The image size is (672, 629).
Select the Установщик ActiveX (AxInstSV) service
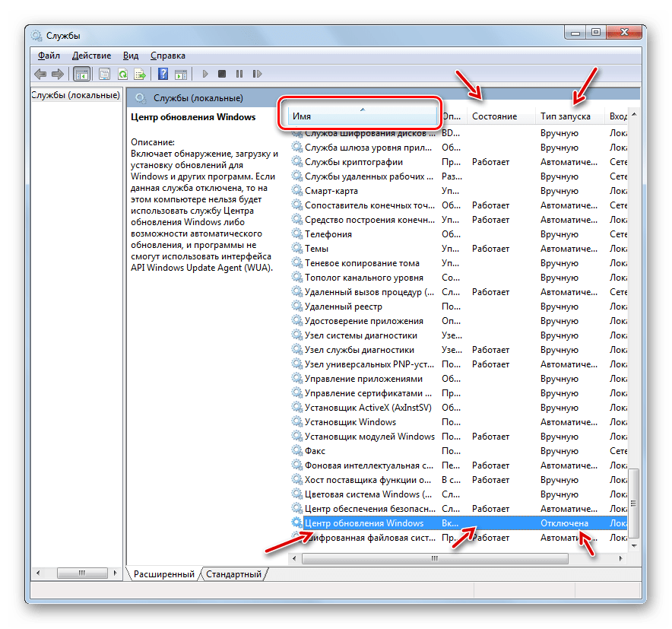click(459, 408)
